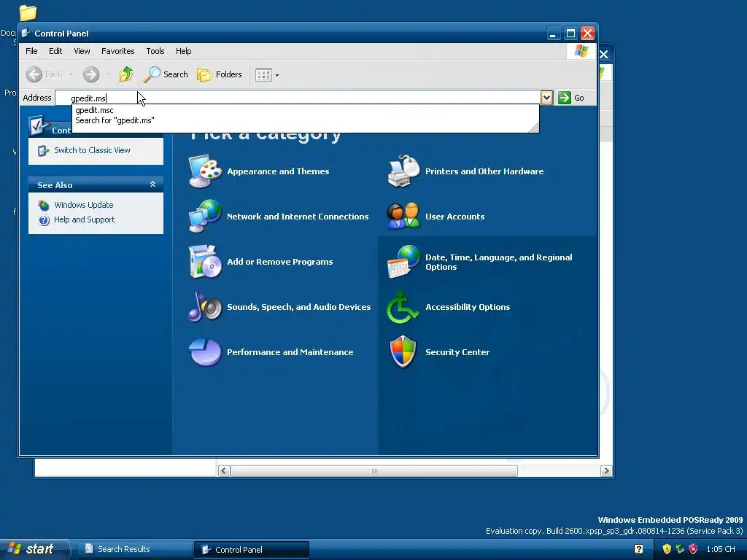Open the Help menu

183,51
